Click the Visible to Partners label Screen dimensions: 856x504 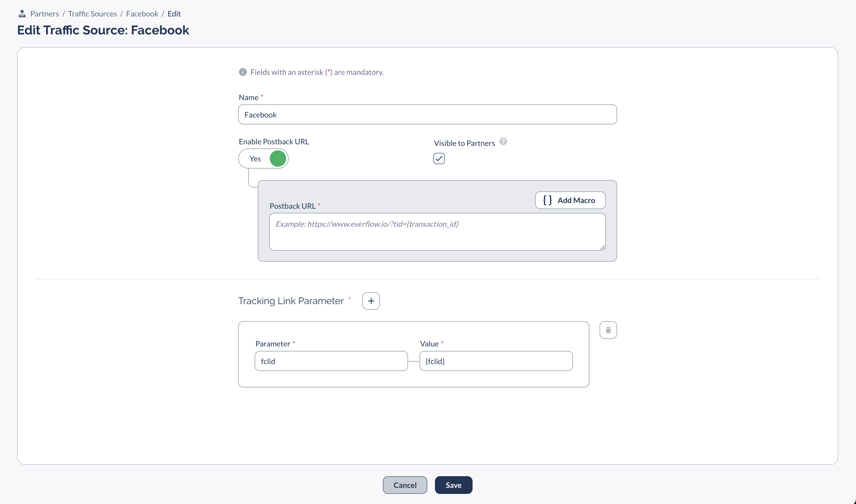click(464, 143)
